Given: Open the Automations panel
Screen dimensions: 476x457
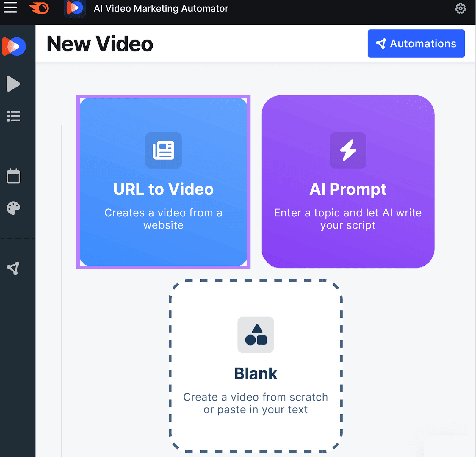Looking at the screenshot, I should click(x=416, y=44).
